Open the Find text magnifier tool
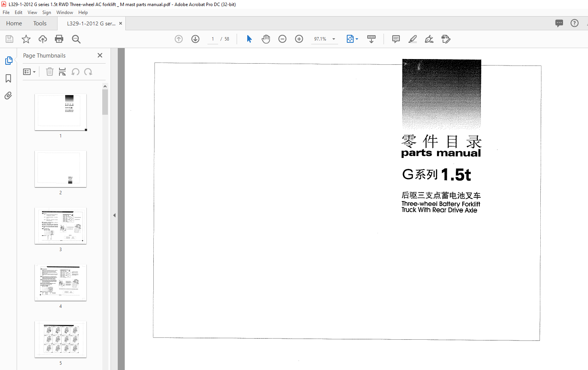Image resolution: width=588 pixels, height=370 pixels. pos(76,39)
